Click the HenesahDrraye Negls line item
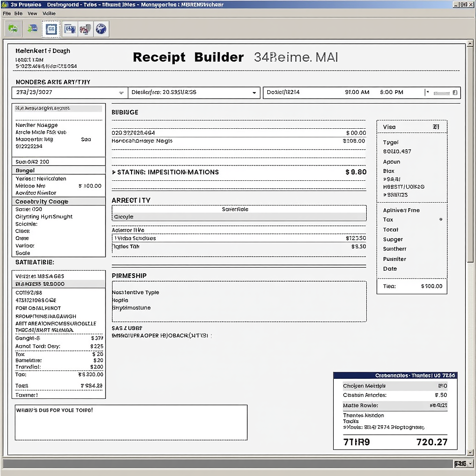This screenshot has width=476, height=476. [239, 141]
